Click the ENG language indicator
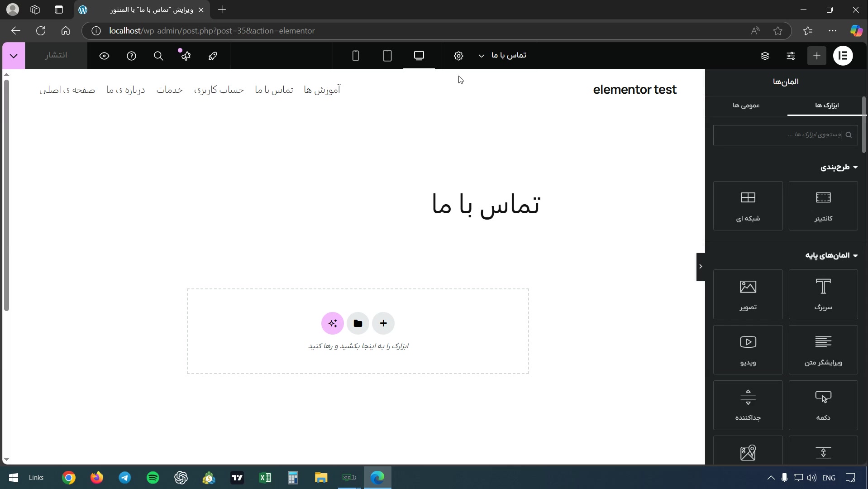Image resolution: width=868 pixels, height=489 pixels. pos(829,478)
